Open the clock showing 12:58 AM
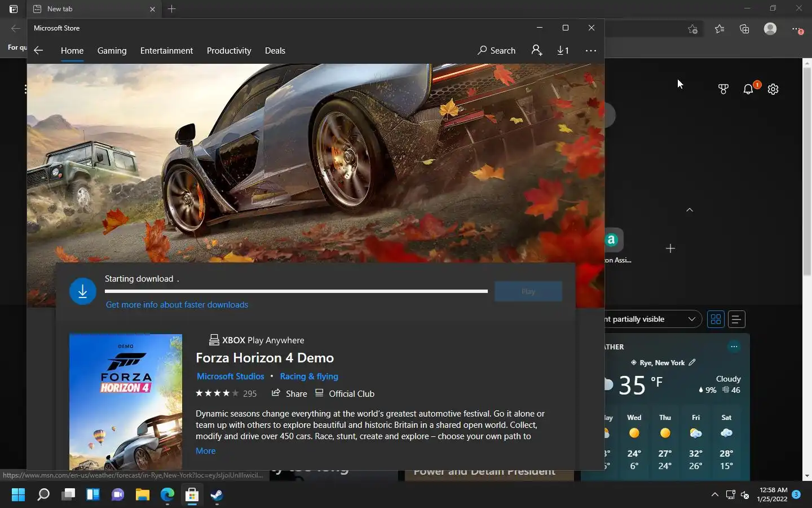812x508 pixels. (773, 495)
